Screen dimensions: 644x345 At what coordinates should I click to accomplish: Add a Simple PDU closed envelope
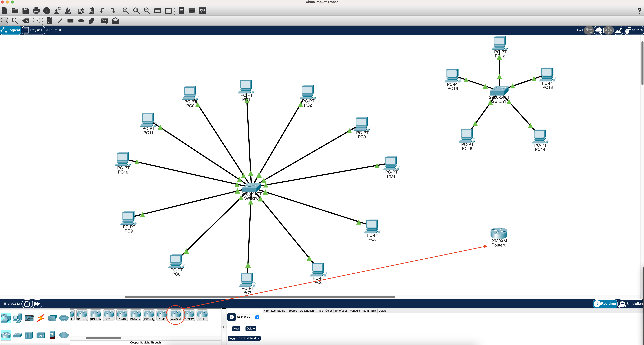pos(104,21)
